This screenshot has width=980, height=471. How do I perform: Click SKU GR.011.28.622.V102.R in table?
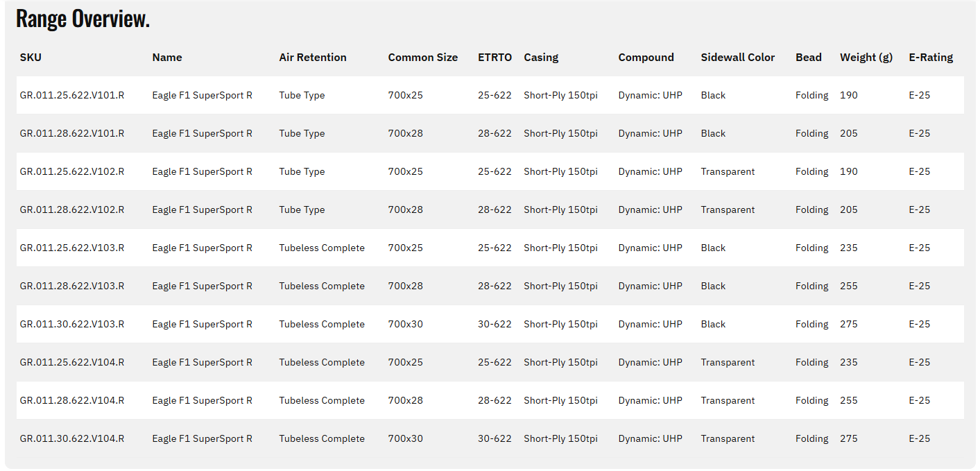pyautogui.click(x=72, y=210)
